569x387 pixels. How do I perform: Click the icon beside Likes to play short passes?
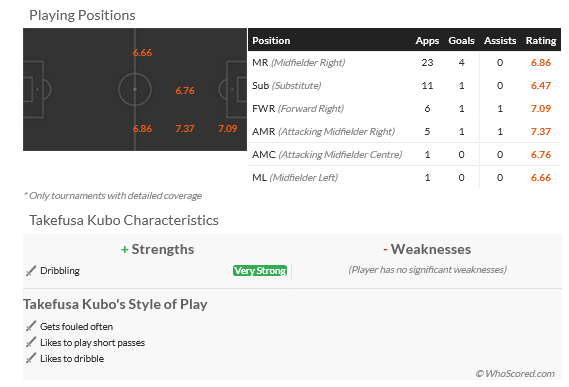tap(31, 342)
